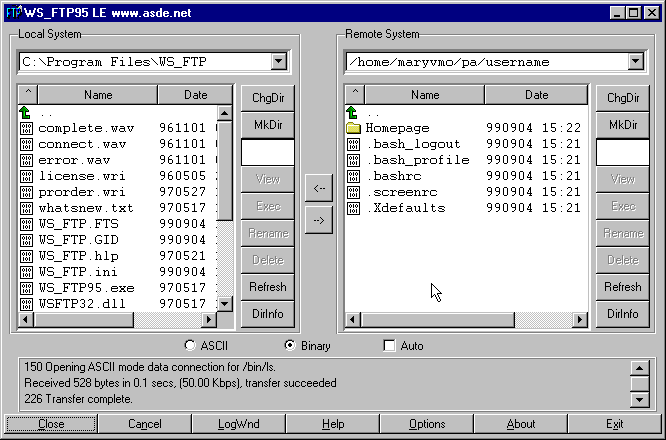
Task: Sort local files by Name column
Action: pyautogui.click(x=98, y=94)
